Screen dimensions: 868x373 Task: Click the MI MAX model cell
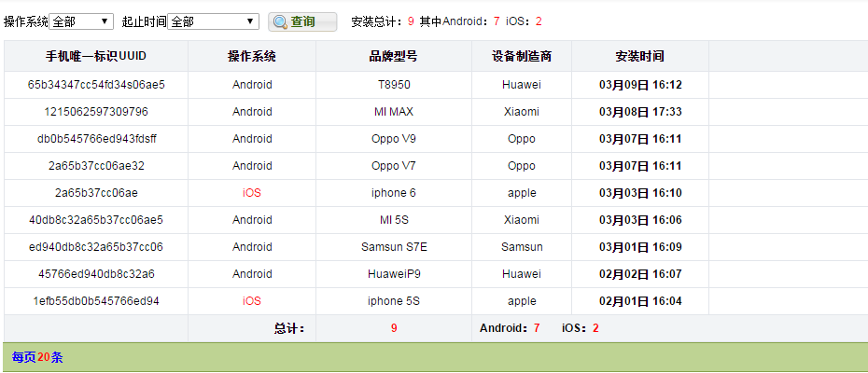[393, 112]
